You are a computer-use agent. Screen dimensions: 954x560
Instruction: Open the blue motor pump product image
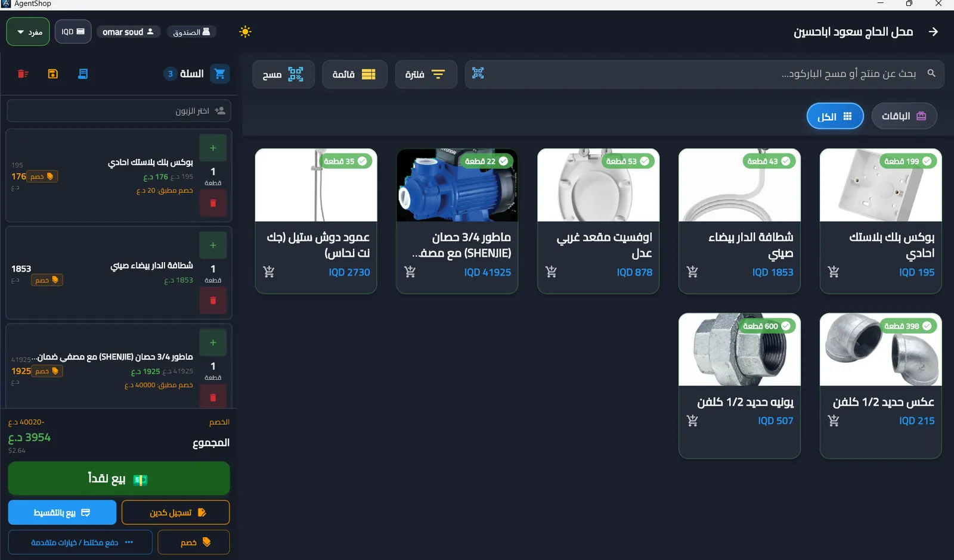[x=457, y=185]
